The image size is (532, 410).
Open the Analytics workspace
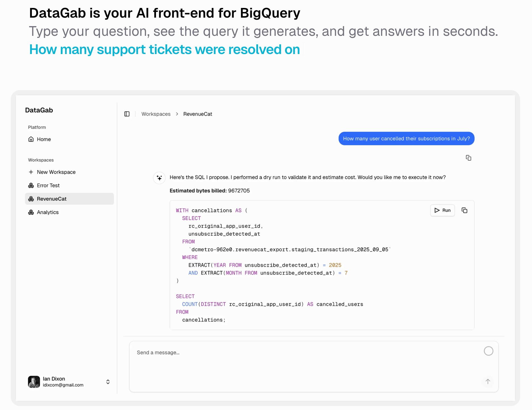47,212
